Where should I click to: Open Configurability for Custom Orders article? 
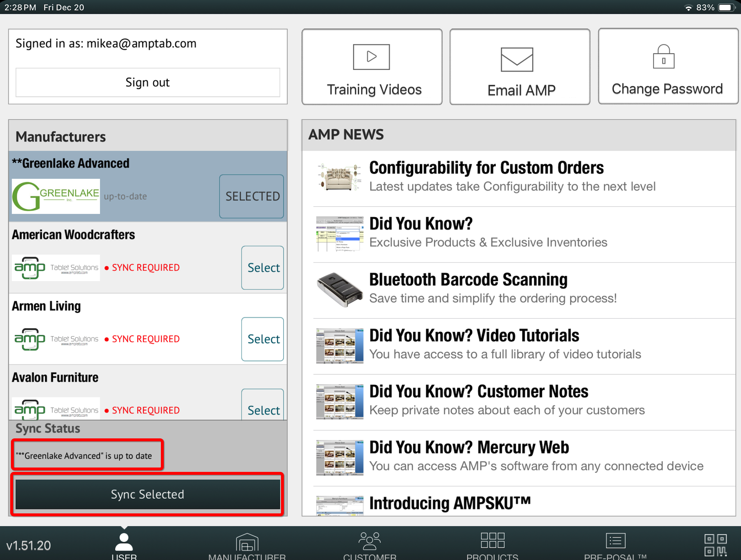tap(486, 169)
